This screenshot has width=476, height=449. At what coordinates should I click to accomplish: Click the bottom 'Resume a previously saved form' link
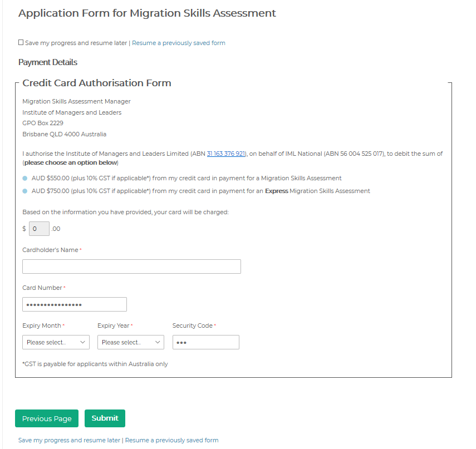click(171, 440)
